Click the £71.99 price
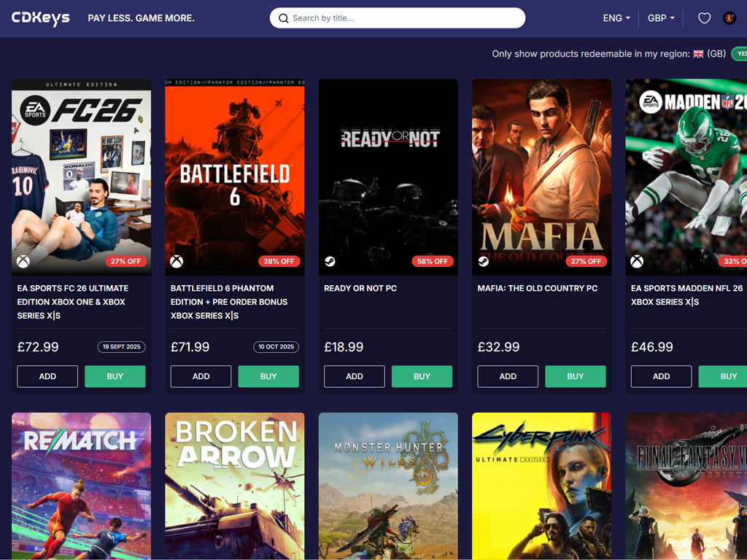 (190, 346)
